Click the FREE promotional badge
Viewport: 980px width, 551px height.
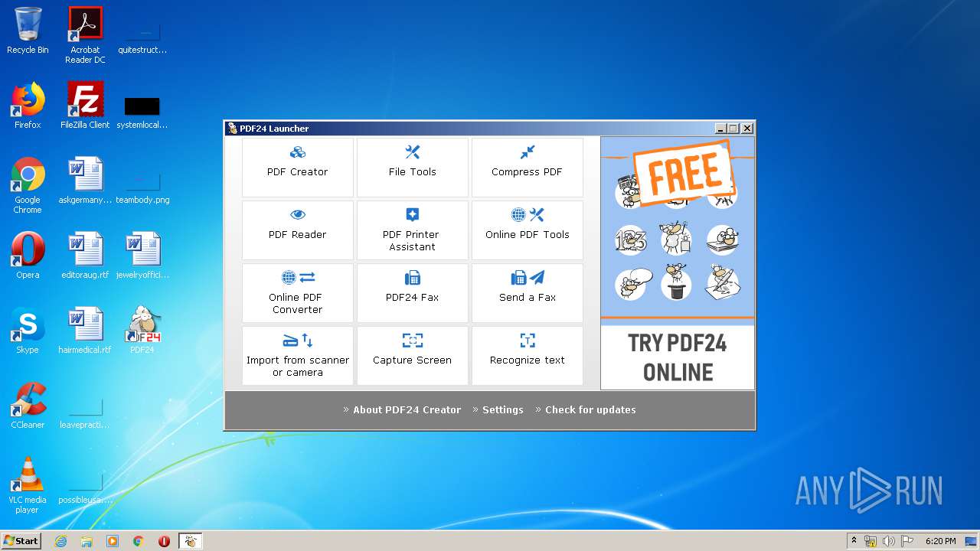(684, 173)
